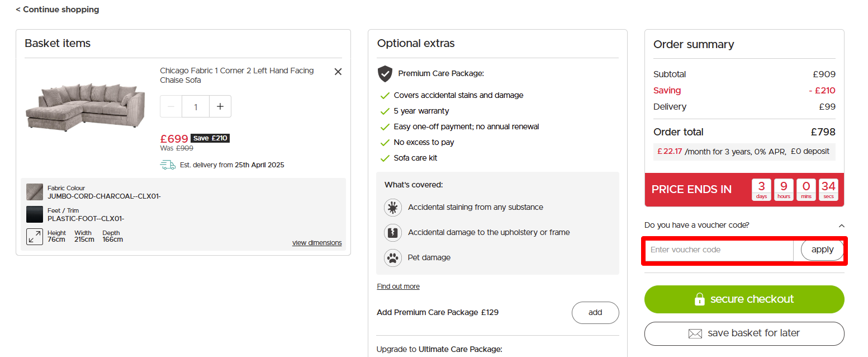The height and width of the screenshot is (357, 868).
Task: Increase sofa quantity with plus button
Action: pos(220,106)
